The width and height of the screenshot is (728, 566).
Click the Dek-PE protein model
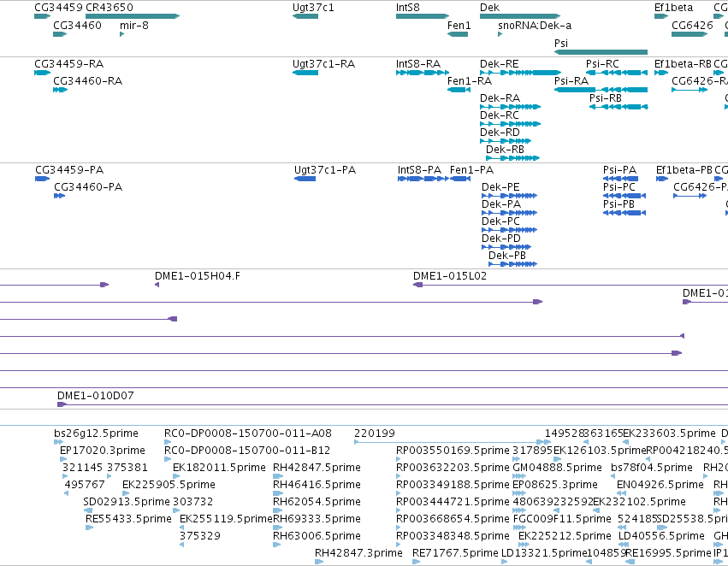[509, 196]
